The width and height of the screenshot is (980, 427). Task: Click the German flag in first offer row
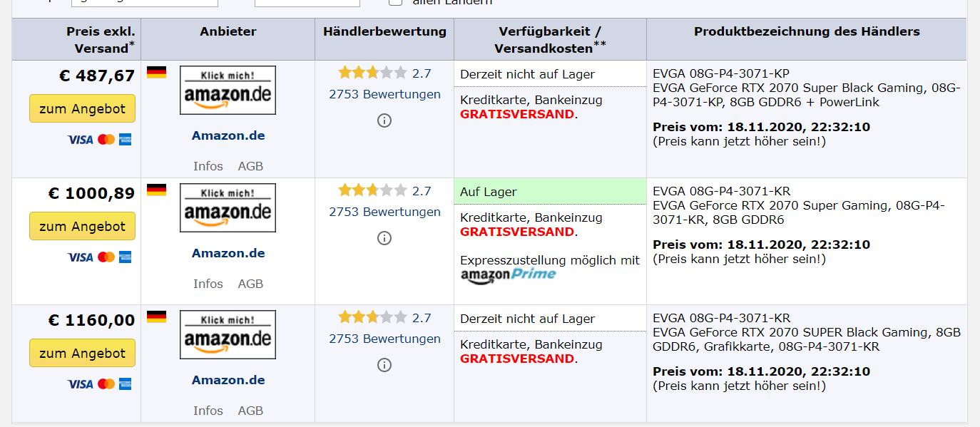156,72
